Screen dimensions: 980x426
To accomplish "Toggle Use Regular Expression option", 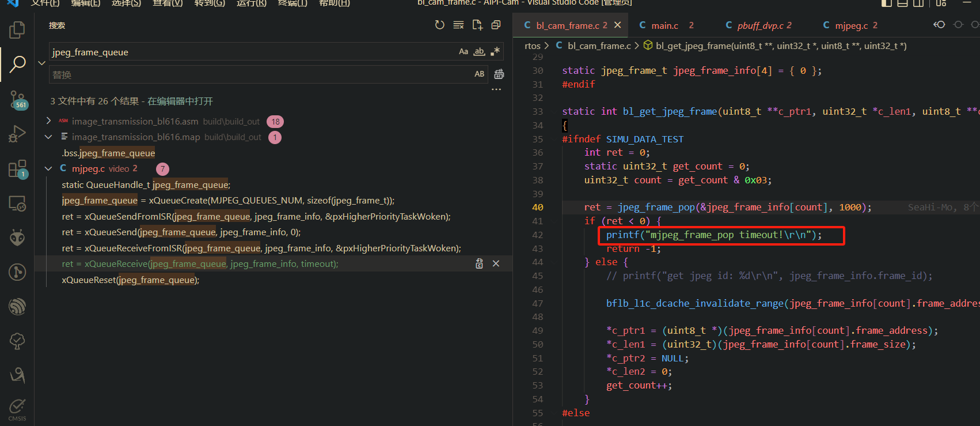I will click(495, 52).
